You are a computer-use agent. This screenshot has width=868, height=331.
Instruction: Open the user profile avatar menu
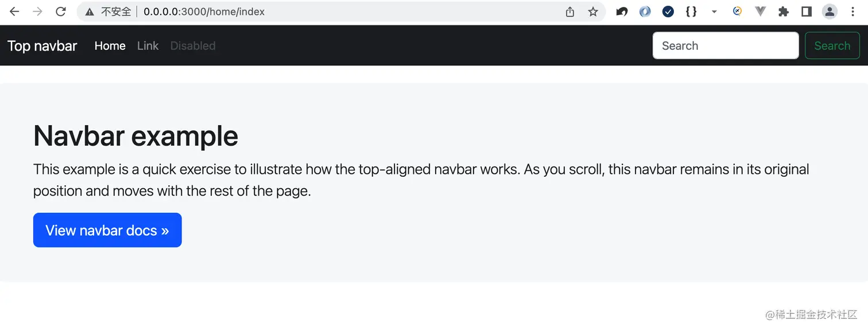(830, 11)
